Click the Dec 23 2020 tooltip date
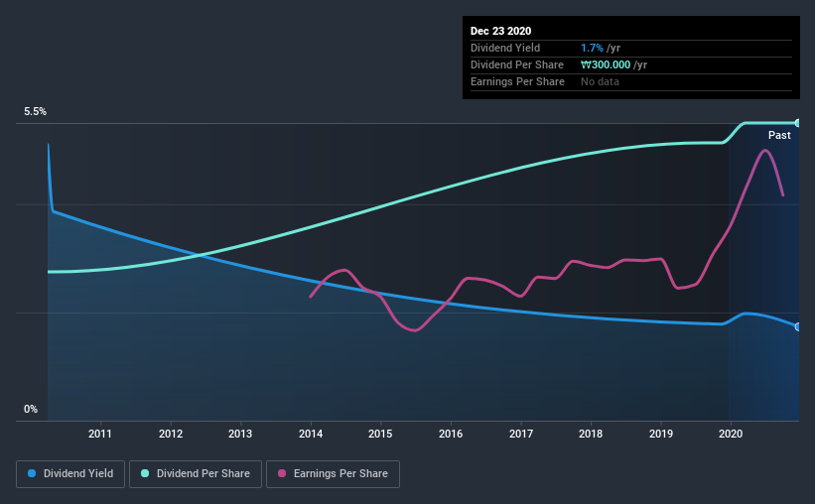Screen dimensions: 815x504 (x=500, y=31)
